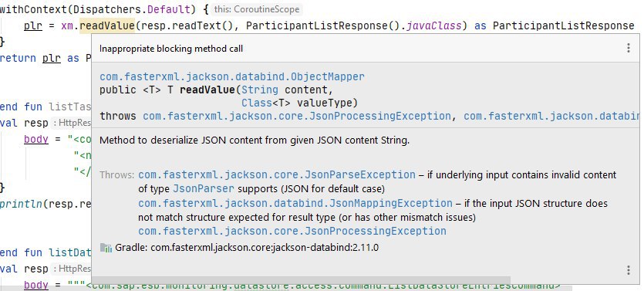Viewport: 644px width, 291px height.
Task: Click the underlined plr variable in the assignment
Action: pyautogui.click(x=33, y=26)
